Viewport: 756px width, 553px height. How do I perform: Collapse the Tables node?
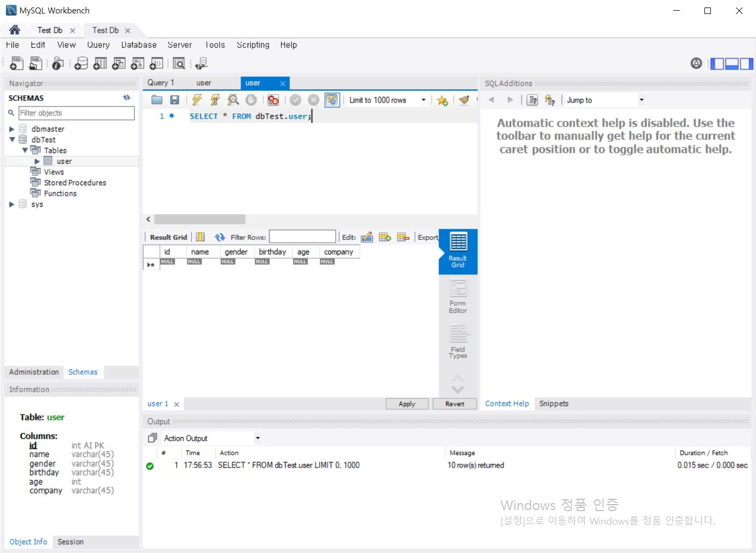pyautogui.click(x=25, y=150)
